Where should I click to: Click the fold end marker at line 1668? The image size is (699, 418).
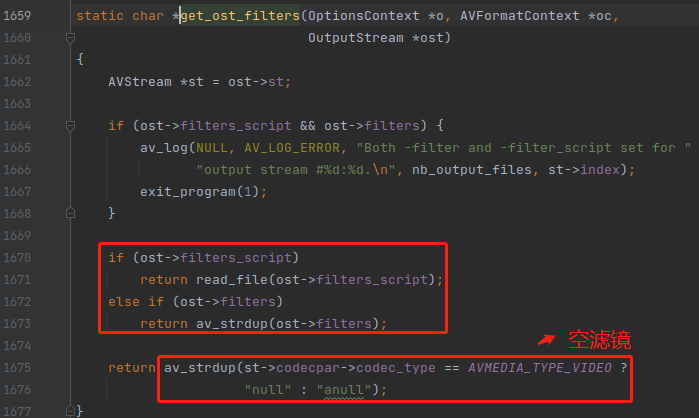coord(69,213)
